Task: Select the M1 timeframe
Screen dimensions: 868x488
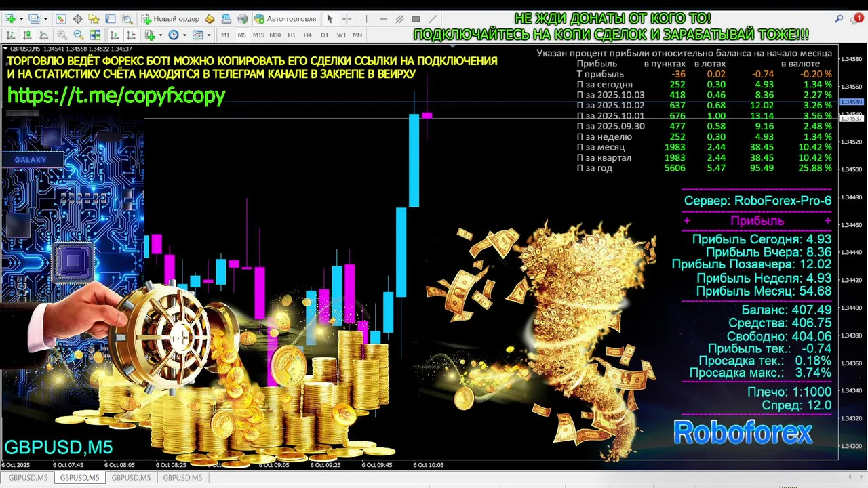Action: click(225, 35)
